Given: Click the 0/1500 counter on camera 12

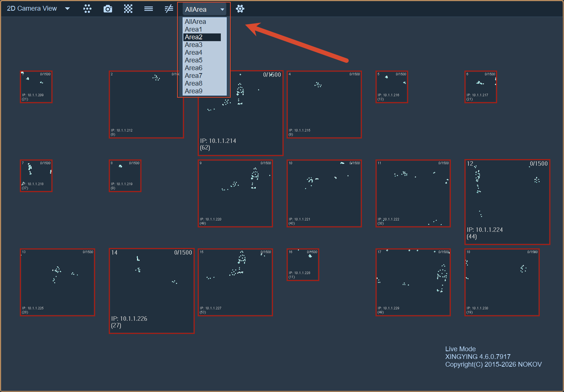Looking at the screenshot, I should (539, 163).
